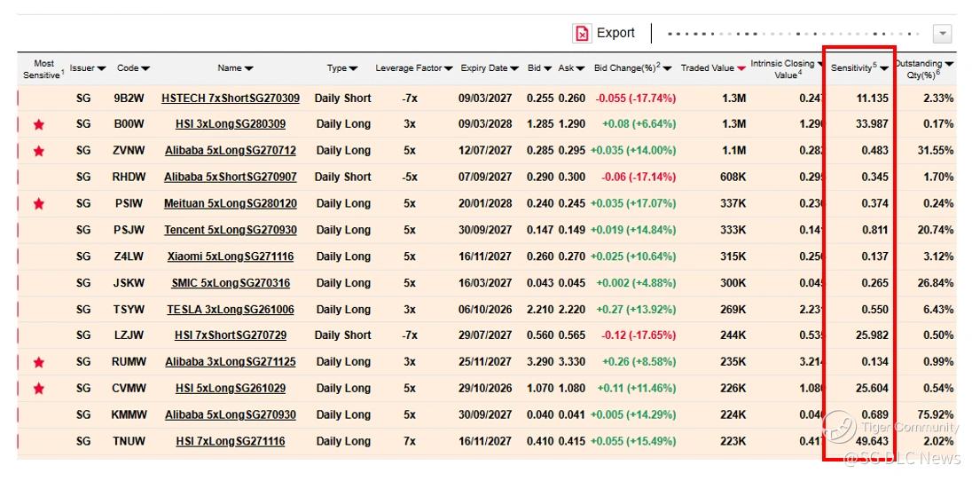
Task: Click the red star in the ZVNW row
Action: click(x=39, y=152)
